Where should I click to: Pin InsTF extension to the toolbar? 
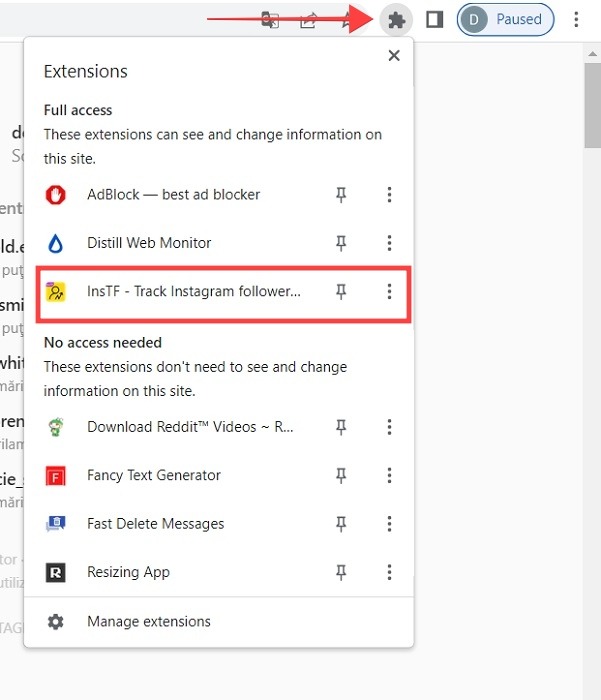341,292
